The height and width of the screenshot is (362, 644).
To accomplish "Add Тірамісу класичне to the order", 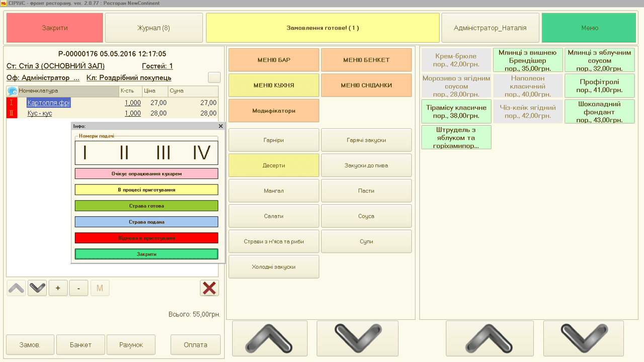I will tap(456, 111).
